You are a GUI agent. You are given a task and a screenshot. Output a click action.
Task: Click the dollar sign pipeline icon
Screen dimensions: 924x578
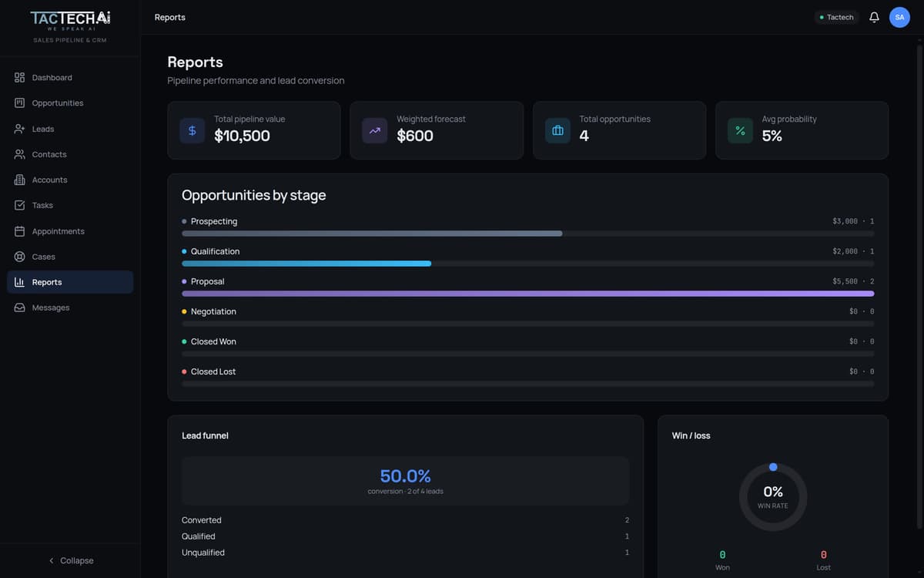192,131
